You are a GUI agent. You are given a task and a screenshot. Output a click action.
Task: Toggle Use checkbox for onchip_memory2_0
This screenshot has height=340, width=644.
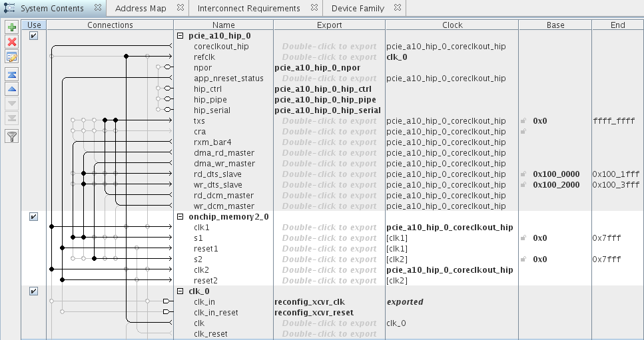coord(34,217)
